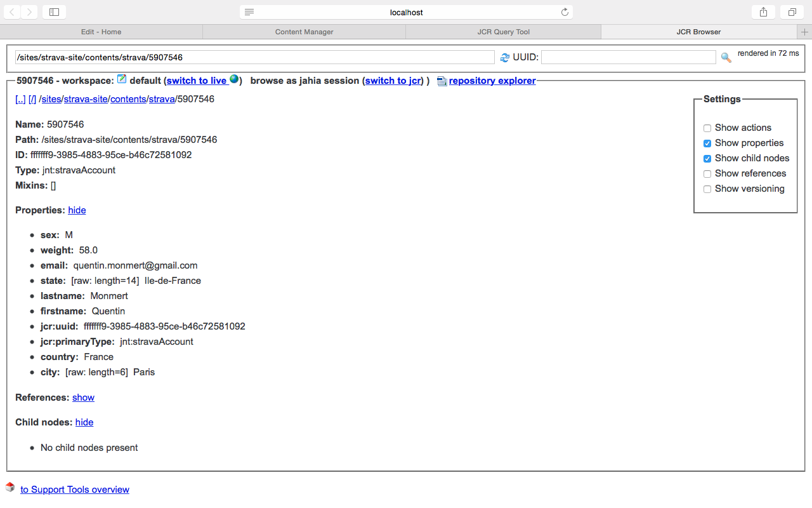812x508 pixels.
Task: Click the repository explorer icon
Action: (x=442, y=81)
